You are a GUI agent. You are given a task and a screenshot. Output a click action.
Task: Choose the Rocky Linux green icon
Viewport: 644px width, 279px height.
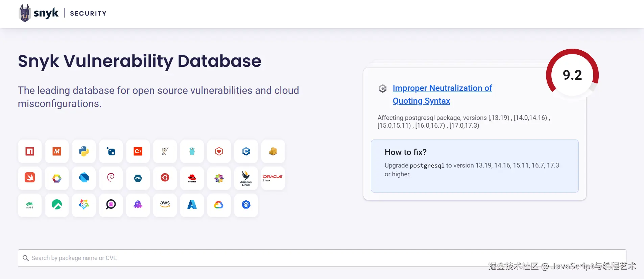[x=57, y=205]
